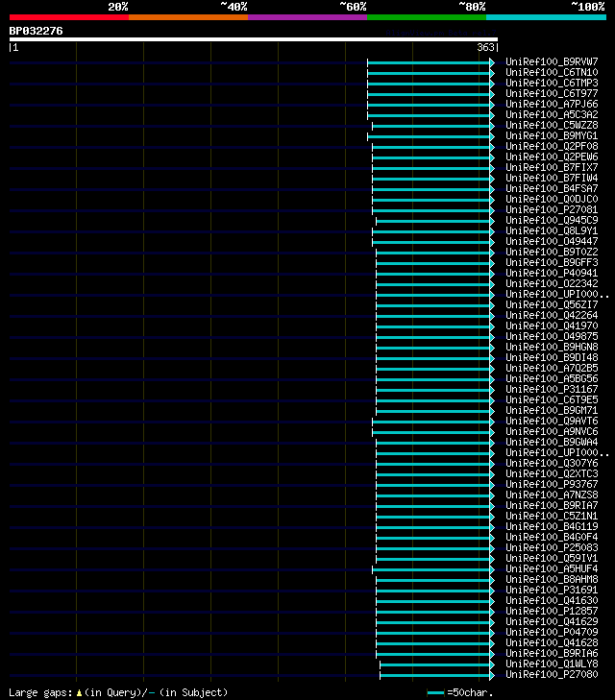Click UniRef100_A7NZS8 label
This screenshot has height=700, width=615.
click(552, 495)
